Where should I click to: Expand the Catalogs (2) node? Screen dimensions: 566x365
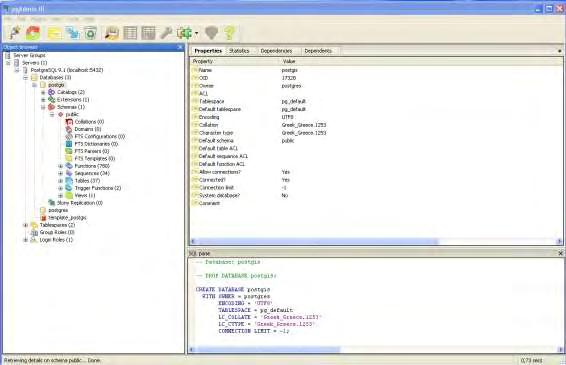pyautogui.click(x=43, y=92)
